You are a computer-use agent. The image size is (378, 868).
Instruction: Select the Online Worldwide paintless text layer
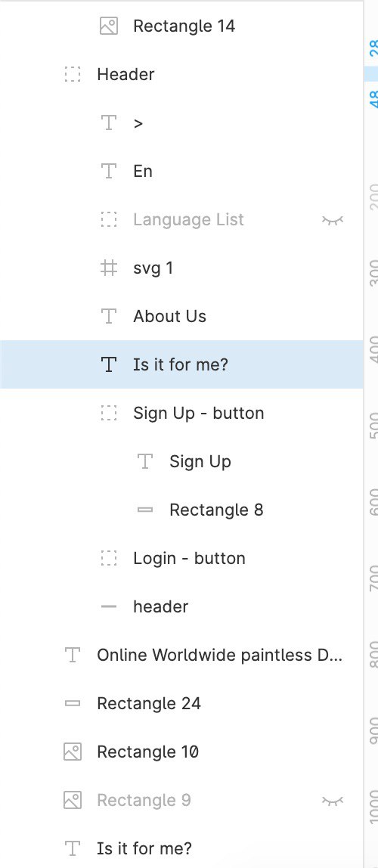tap(181, 655)
